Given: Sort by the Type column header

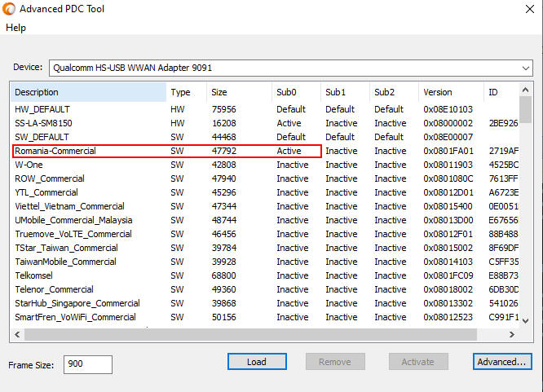Looking at the screenshot, I should tap(187, 92).
